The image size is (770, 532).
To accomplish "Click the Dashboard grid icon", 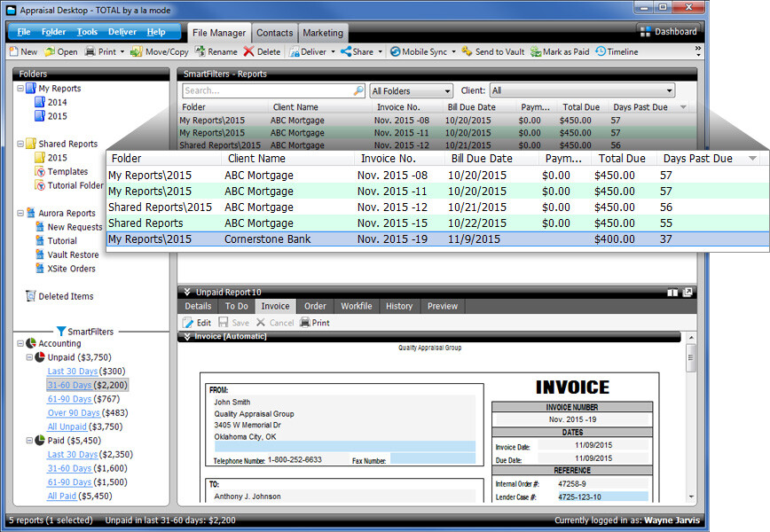I will [645, 32].
